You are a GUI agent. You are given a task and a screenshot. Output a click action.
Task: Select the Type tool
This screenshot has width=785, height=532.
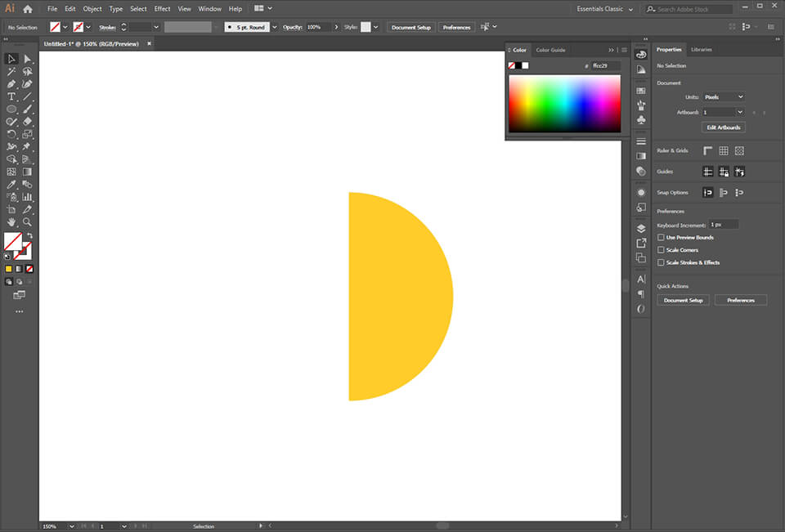tap(11, 96)
